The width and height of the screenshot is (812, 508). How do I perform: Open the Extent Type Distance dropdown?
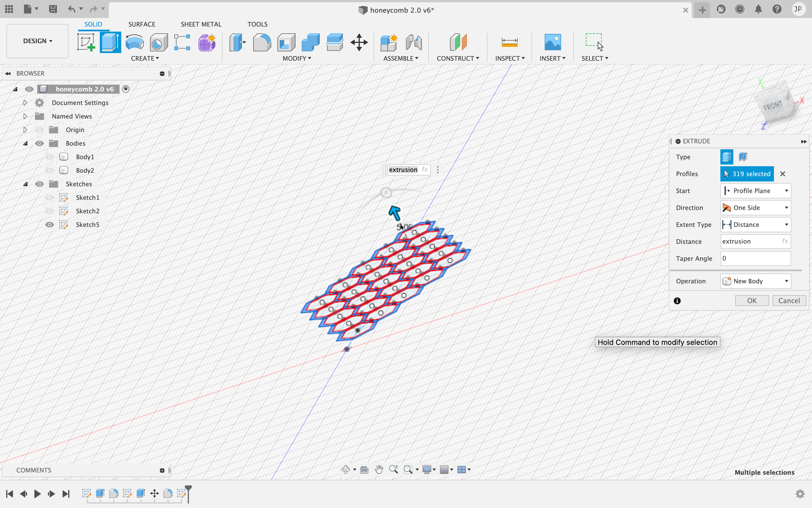[756, 225]
